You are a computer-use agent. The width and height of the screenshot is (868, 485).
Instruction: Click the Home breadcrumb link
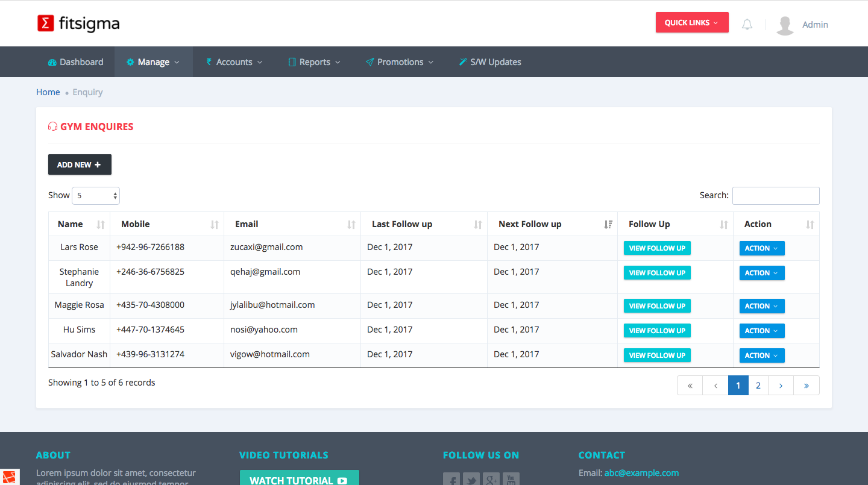[x=48, y=92]
